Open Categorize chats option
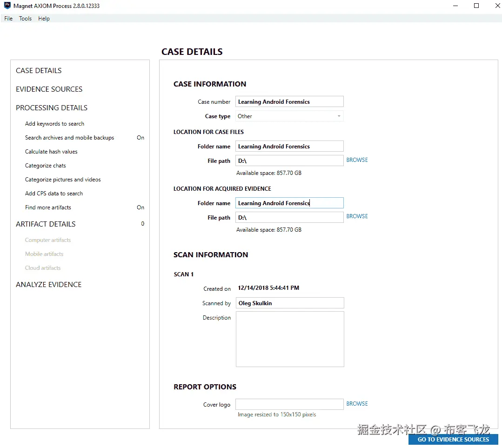Viewport: 502px width, 448px height. (x=46, y=166)
